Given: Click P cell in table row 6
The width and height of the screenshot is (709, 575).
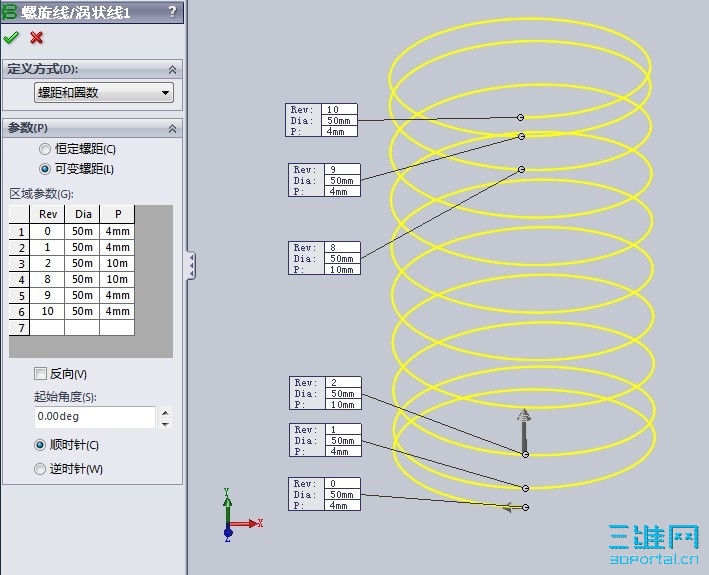Looking at the screenshot, I should pos(118,311).
